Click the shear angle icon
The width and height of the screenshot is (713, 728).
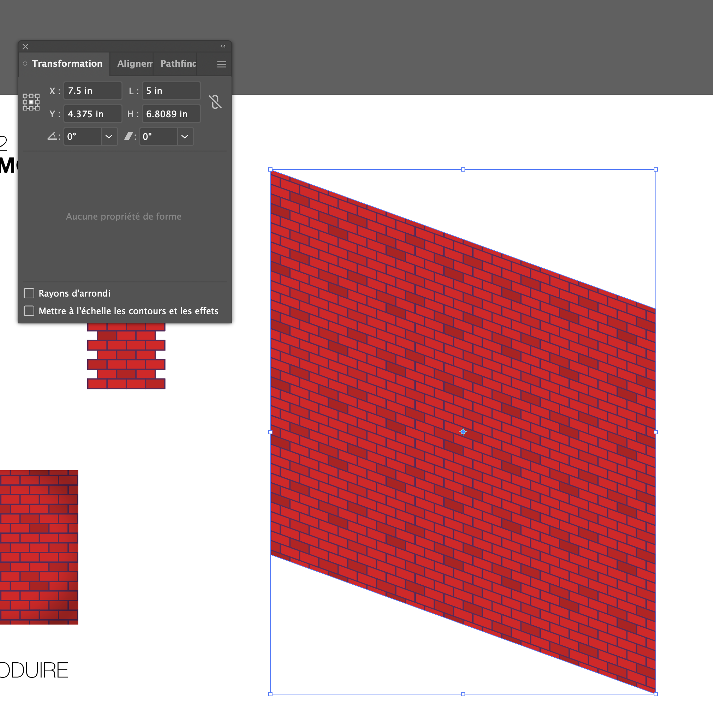pyautogui.click(x=129, y=136)
